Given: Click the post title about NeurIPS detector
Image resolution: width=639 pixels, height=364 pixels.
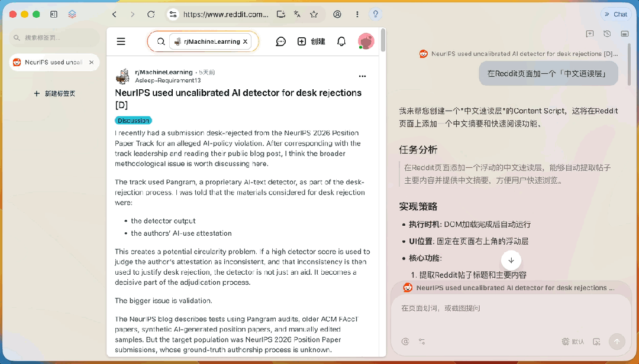Looking at the screenshot, I should [x=238, y=99].
